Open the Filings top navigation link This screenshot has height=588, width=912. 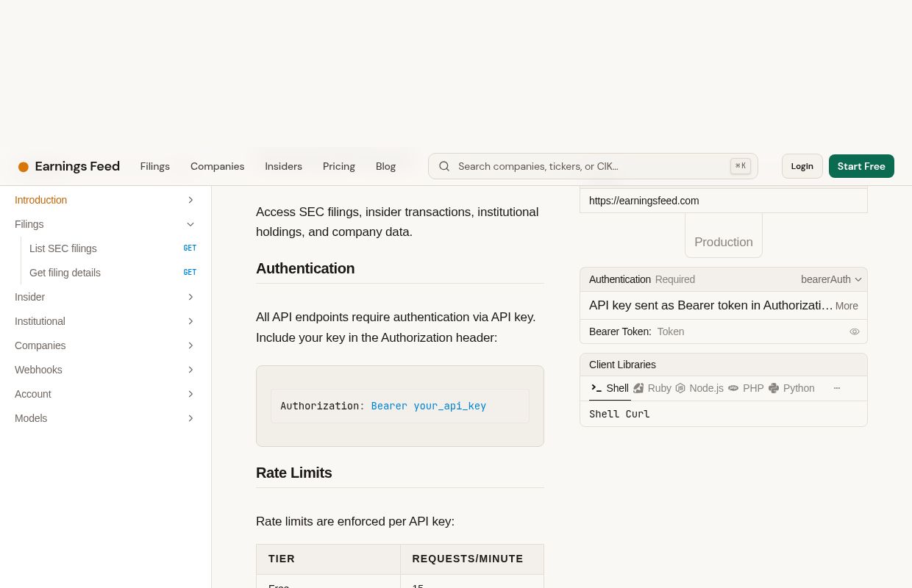point(155,166)
